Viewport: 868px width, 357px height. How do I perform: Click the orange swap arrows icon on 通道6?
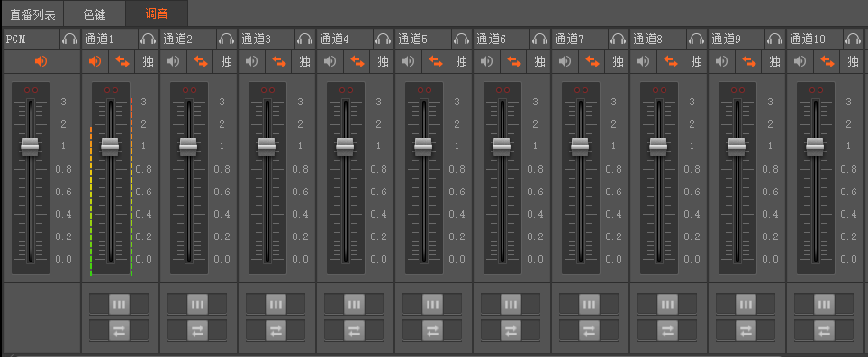point(514,61)
